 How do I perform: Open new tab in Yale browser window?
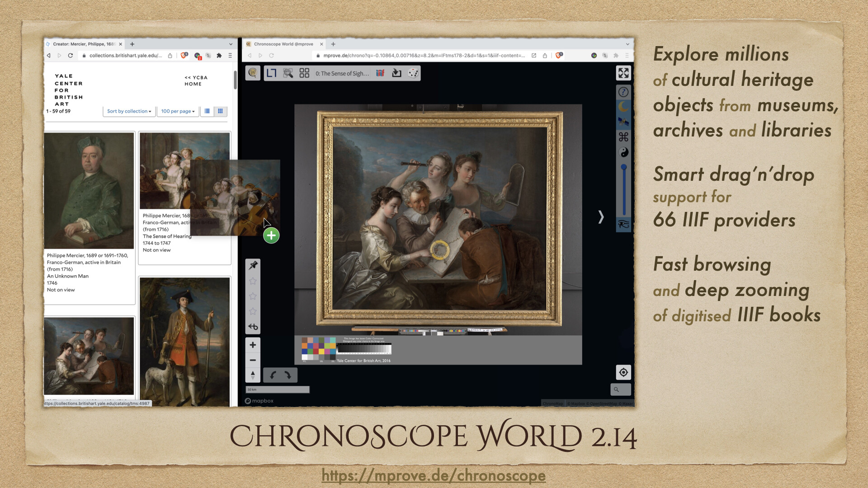[132, 44]
